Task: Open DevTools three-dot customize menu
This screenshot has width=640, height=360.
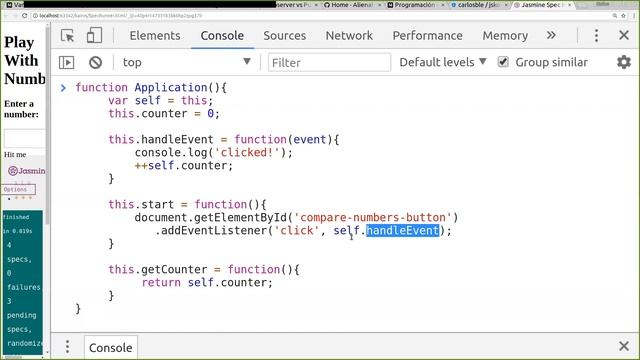Action: (x=596, y=36)
